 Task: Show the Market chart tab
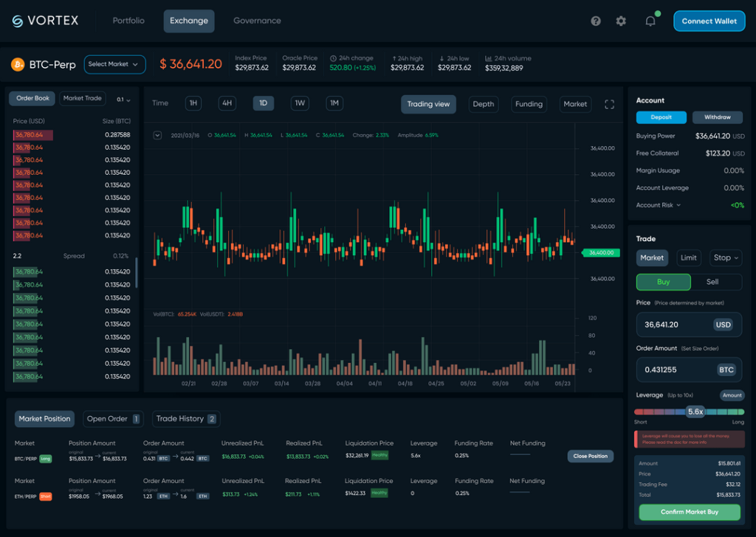coord(575,105)
